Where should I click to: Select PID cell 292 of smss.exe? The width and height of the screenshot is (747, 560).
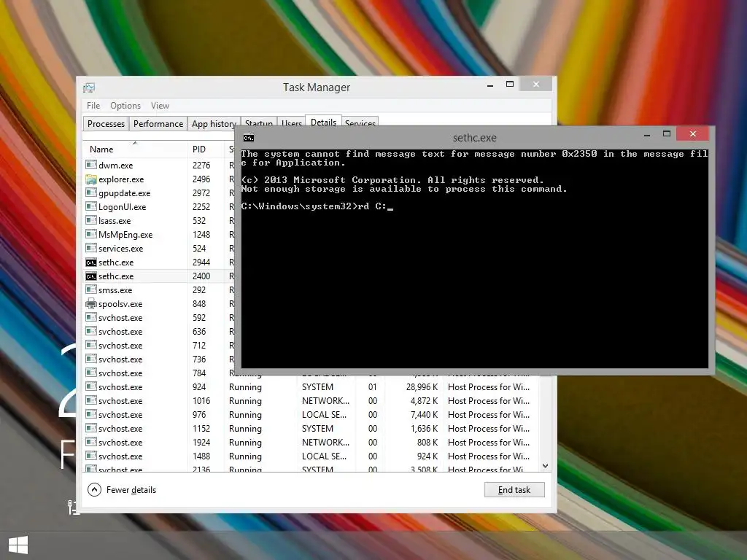click(199, 289)
